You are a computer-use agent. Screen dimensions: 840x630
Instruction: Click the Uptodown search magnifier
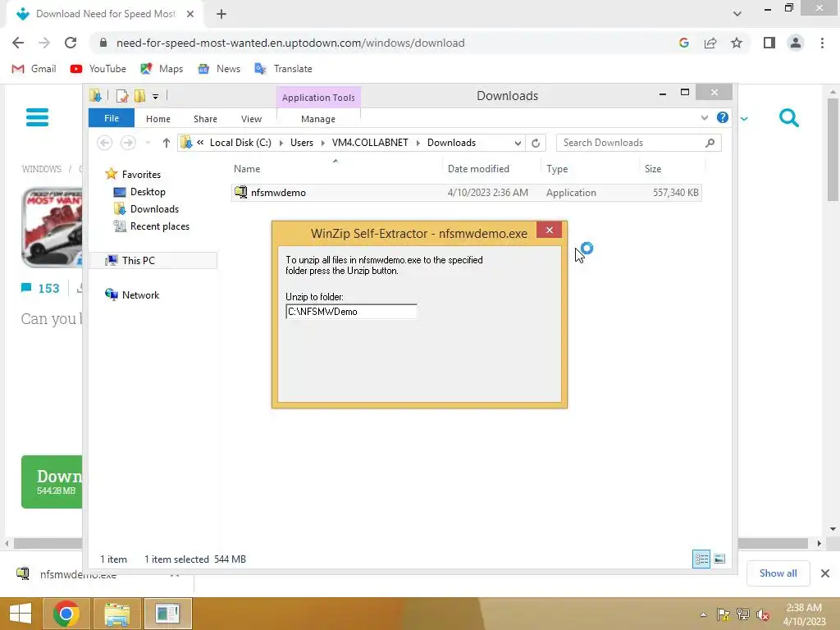pos(788,118)
